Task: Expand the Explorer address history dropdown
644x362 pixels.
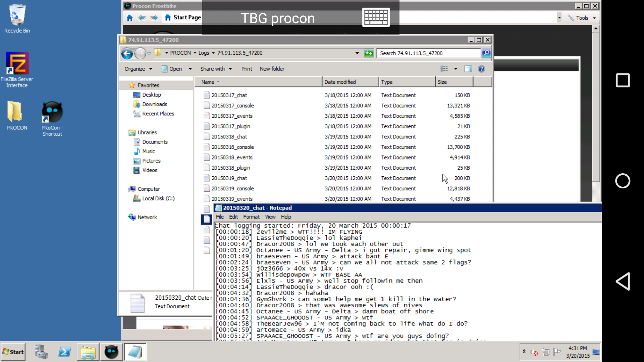Action: pos(357,53)
